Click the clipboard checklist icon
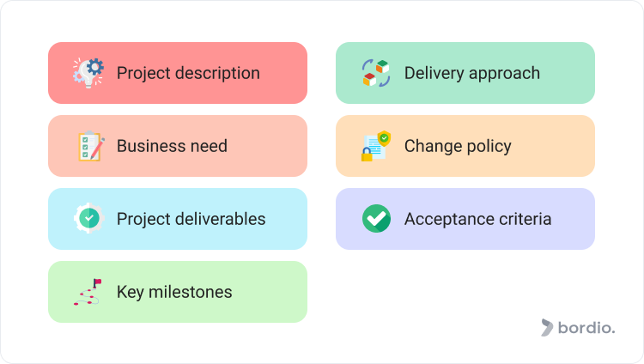Image resolution: width=644 pixels, height=364 pixels. pos(91,146)
